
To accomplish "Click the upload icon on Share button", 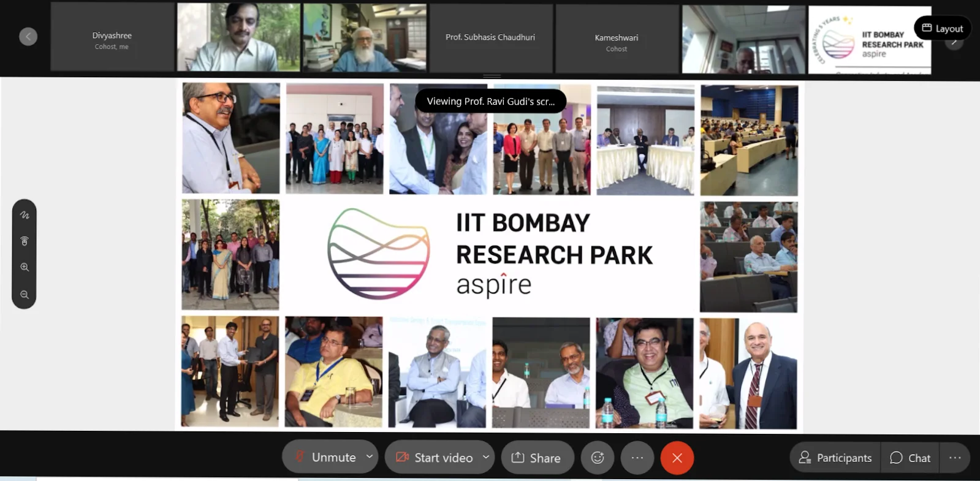I will click(518, 457).
